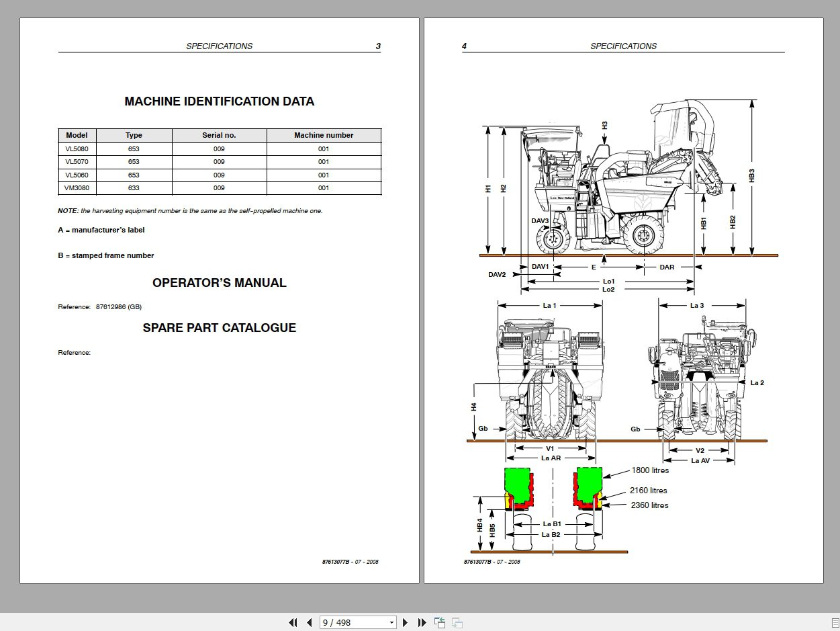Click the 1800 litres label
Image resolution: width=840 pixels, height=631 pixels.
[650, 470]
